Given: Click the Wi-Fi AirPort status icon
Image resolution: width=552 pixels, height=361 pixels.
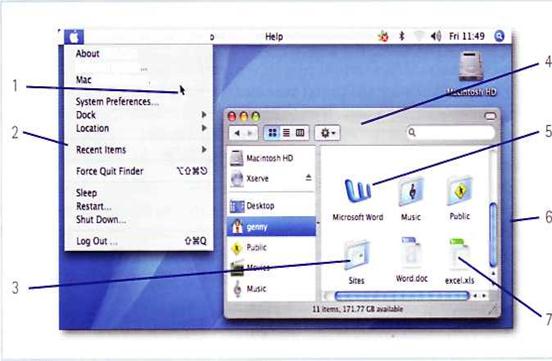Looking at the screenshot, I should pos(419,36).
